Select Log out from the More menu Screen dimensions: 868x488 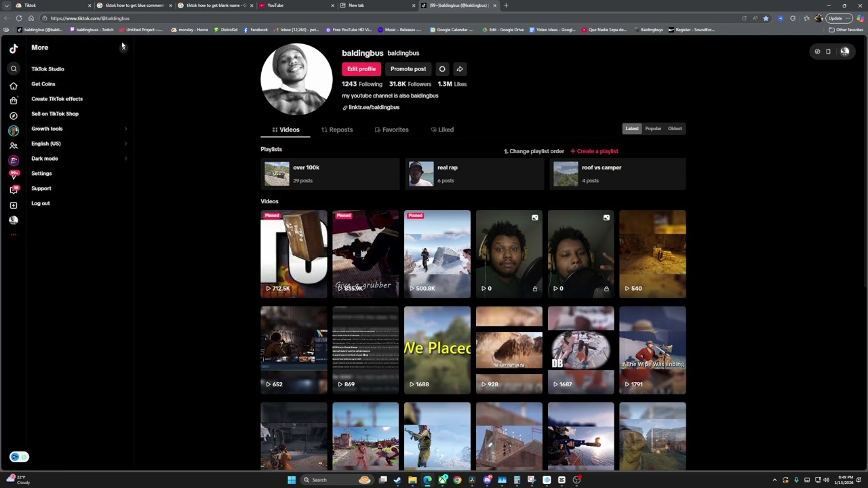[41, 203]
